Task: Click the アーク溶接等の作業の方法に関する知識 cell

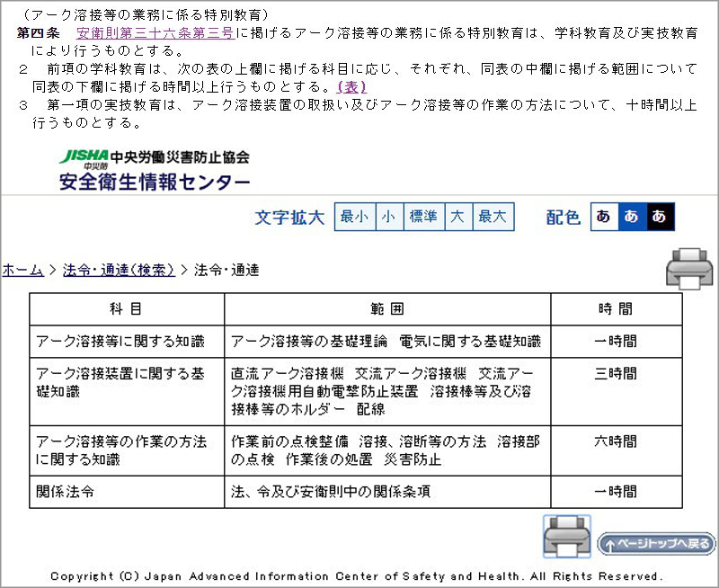Action: click(x=127, y=450)
